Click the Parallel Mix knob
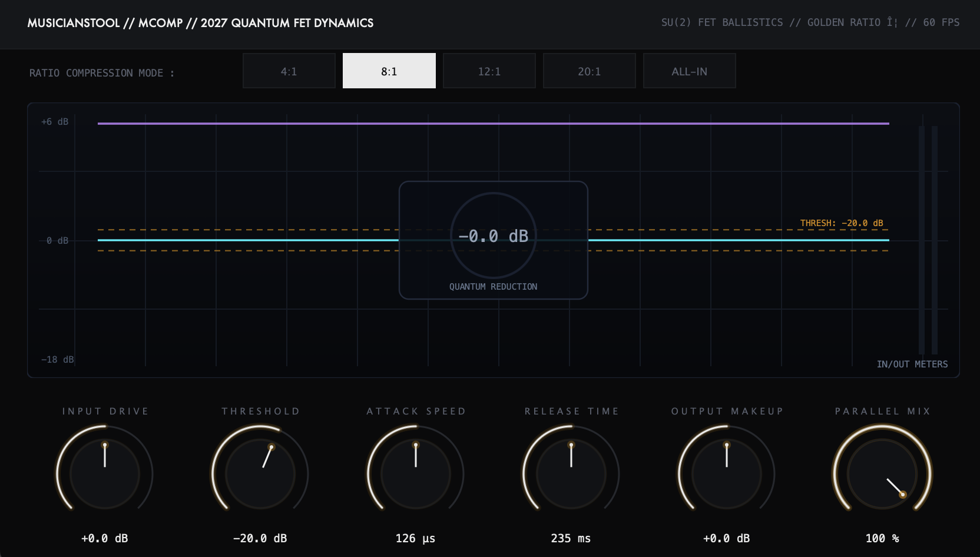 coord(882,473)
